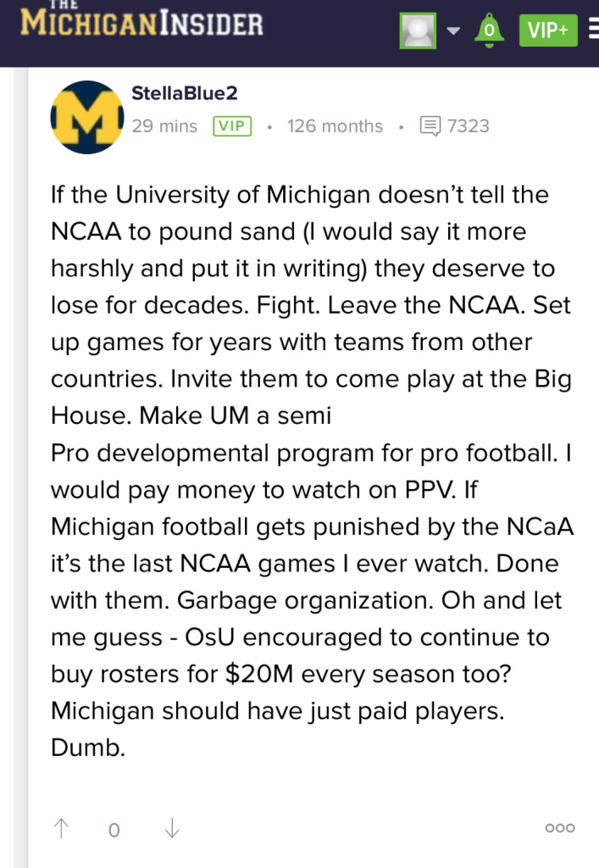Screen dimensions: 599x868
Task: Downvote the StellaBlue2 post
Action: (172, 828)
